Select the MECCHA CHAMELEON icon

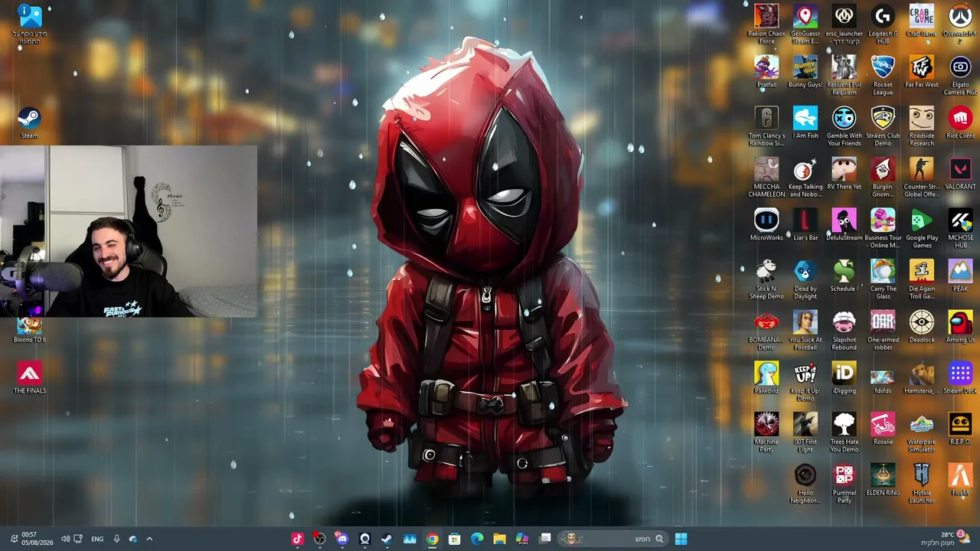tap(766, 178)
